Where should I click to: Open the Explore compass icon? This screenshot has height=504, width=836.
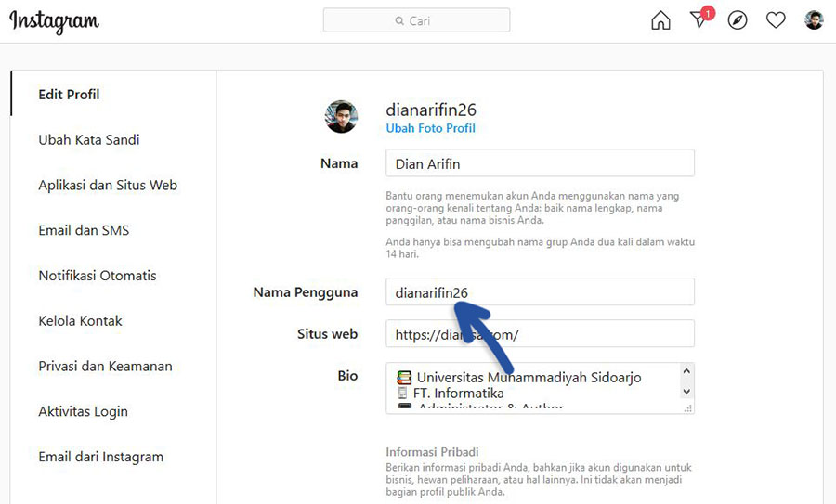click(x=738, y=20)
